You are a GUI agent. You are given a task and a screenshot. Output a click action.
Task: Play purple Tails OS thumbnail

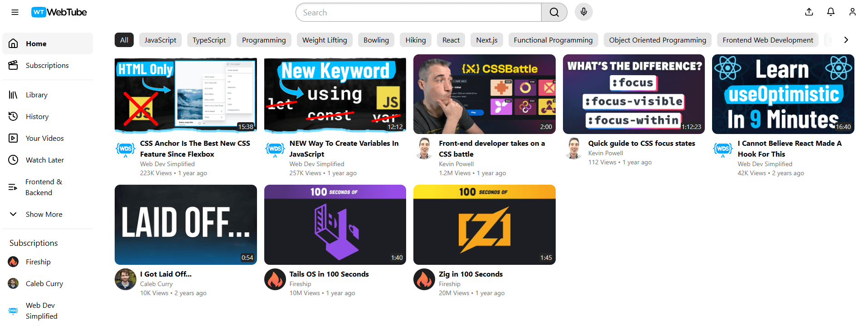pyautogui.click(x=335, y=225)
